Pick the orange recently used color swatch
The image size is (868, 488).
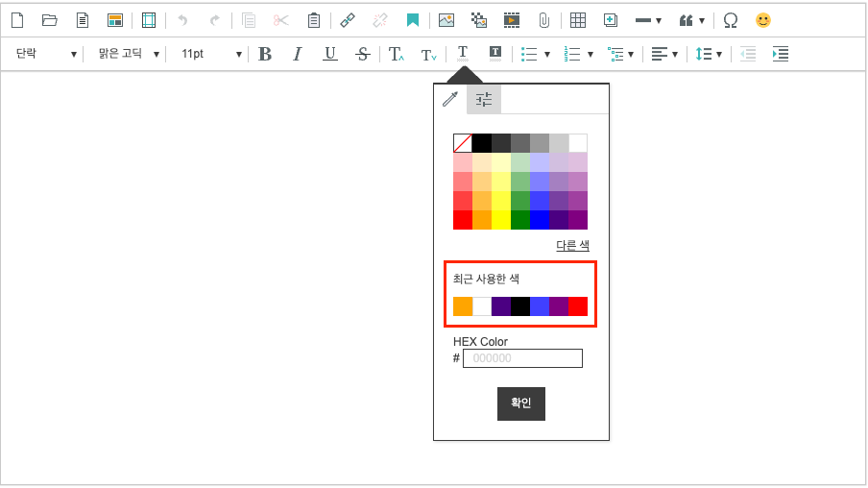[x=463, y=306]
